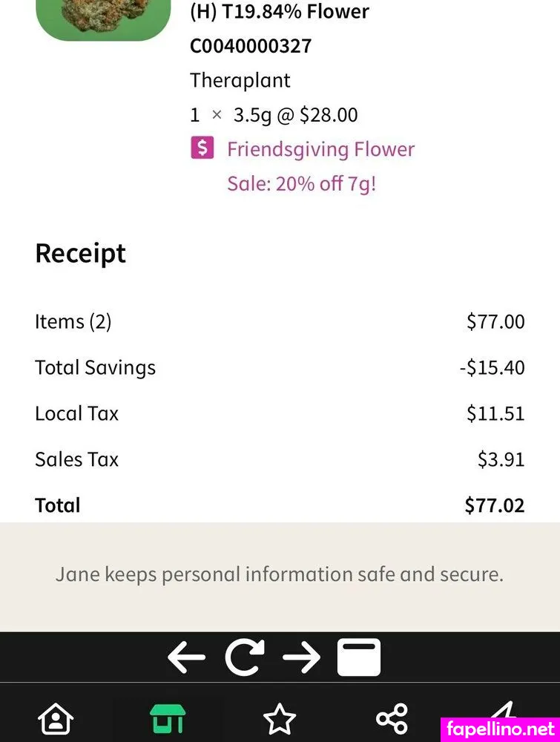
Task: Click the Theraplant brand name
Action: (x=240, y=80)
